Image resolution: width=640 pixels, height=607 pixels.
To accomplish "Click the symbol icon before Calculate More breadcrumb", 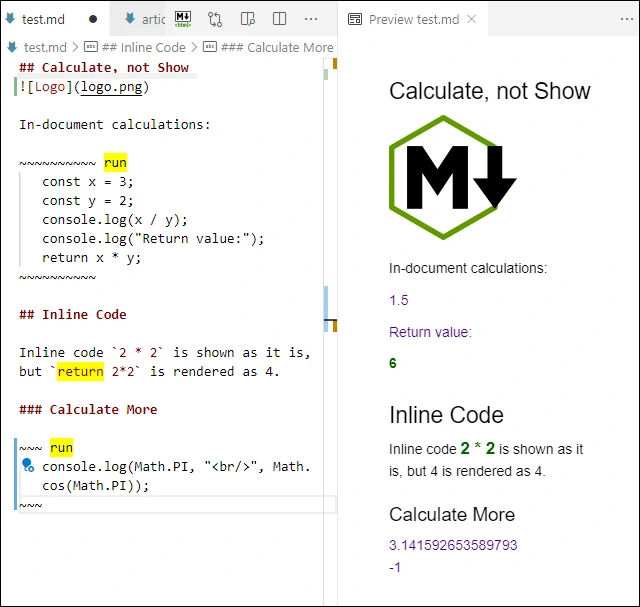I will [210, 47].
